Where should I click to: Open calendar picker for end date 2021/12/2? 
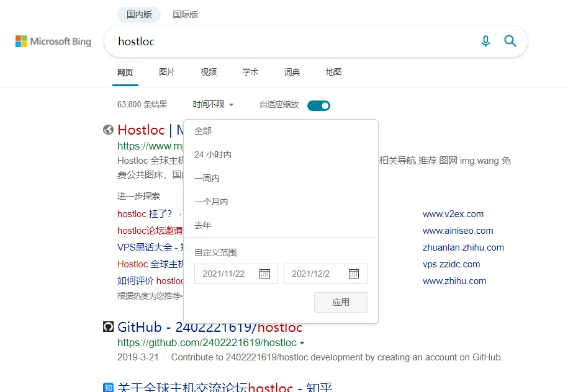[x=354, y=274]
